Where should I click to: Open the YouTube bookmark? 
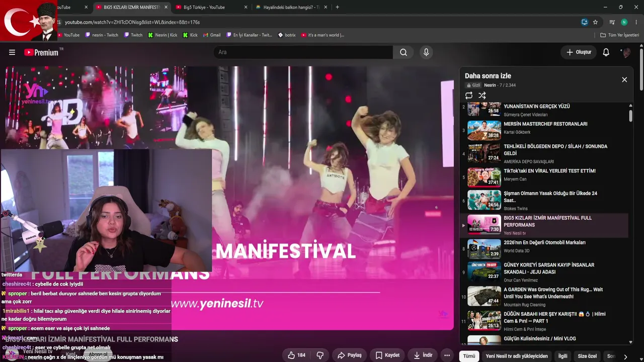pyautogui.click(x=68, y=35)
